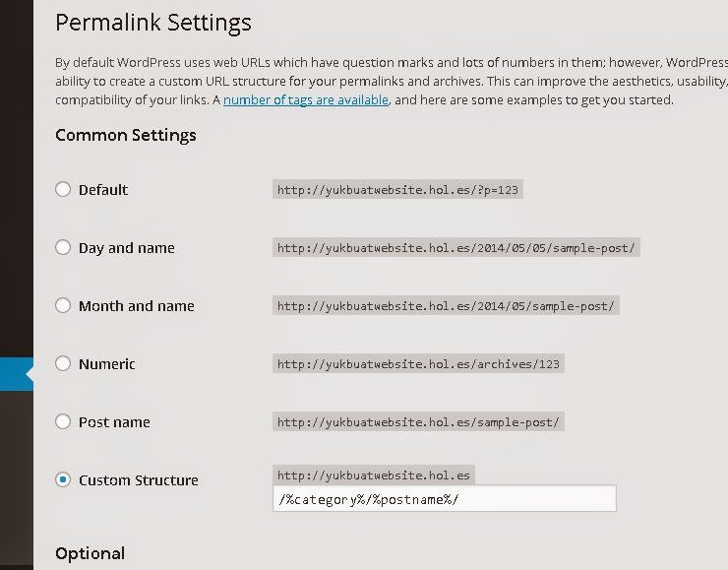Click the 'Custom Structure' label text
Image resolution: width=728 pixels, height=570 pixels.
coord(139,479)
